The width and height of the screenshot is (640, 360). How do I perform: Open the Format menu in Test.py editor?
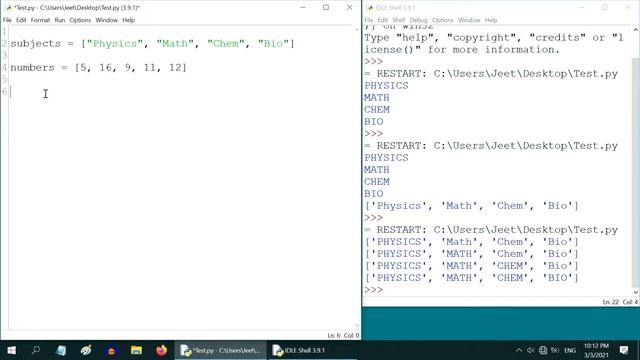pyautogui.click(x=40, y=20)
